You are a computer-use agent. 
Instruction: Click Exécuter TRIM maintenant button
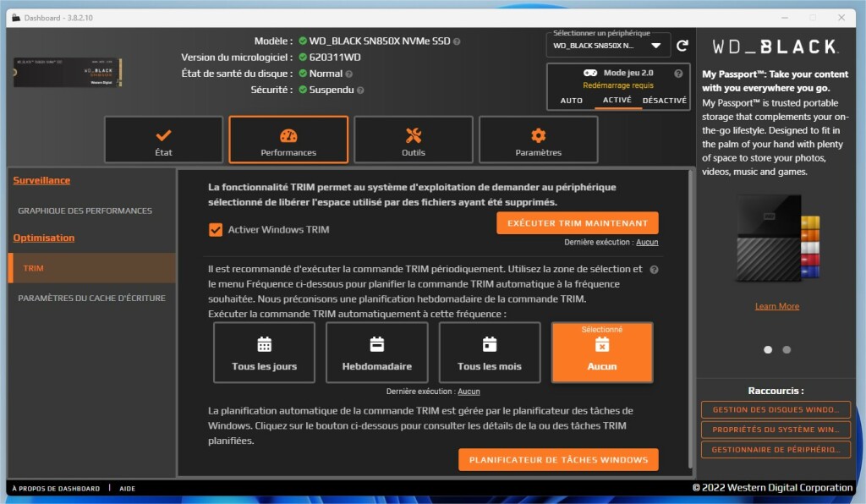click(x=577, y=223)
